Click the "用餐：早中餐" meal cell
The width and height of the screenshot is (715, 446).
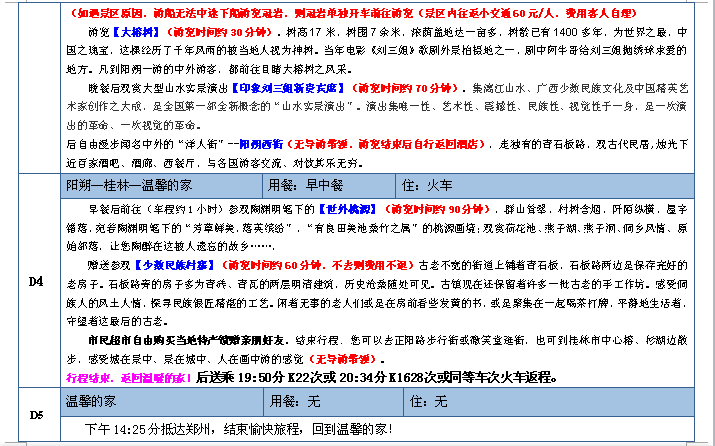(329, 186)
